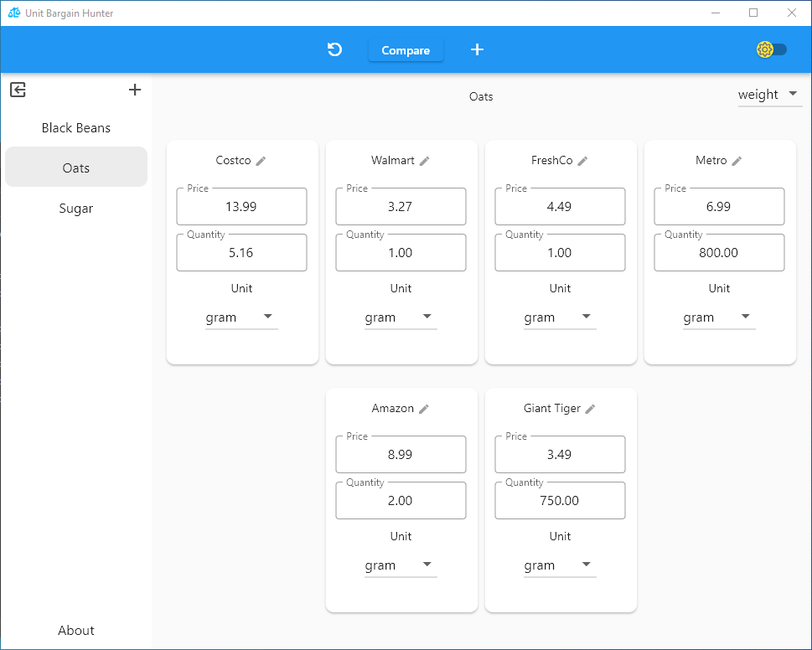Edit the Metro store name pencil
The image size is (812, 650).
tap(737, 161)
